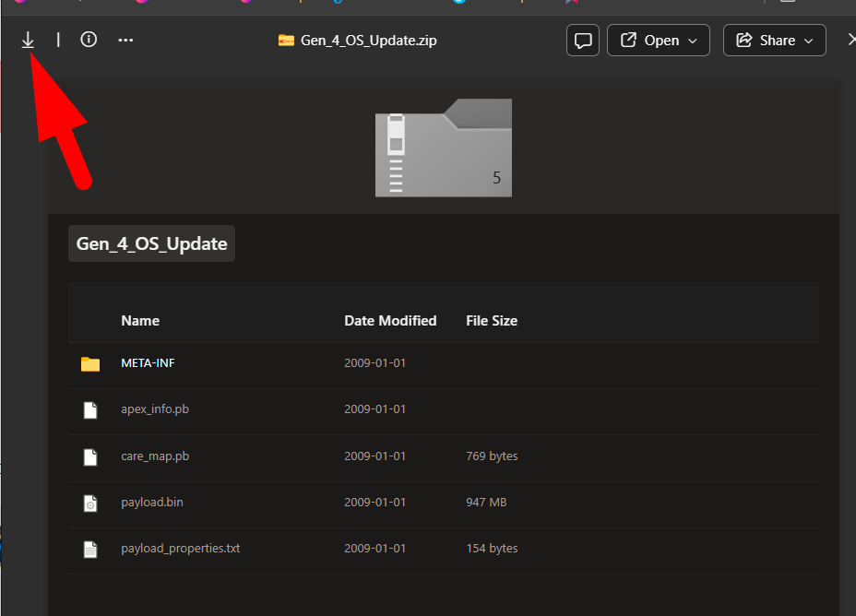Click the payload.bin file icon

pos(90,503)
